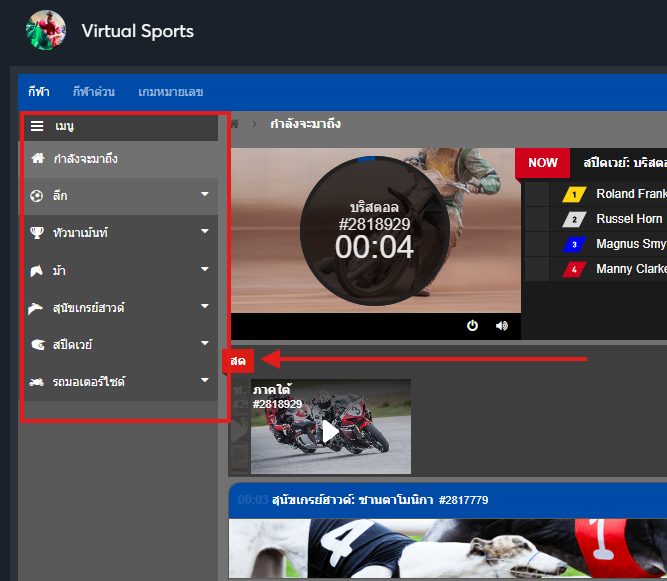The width and height of the screenshot is (667, 581).
Task: Expand the รถมอเตอร์ไซด์ dropdown arrow
Action: (x=204, y=380)
